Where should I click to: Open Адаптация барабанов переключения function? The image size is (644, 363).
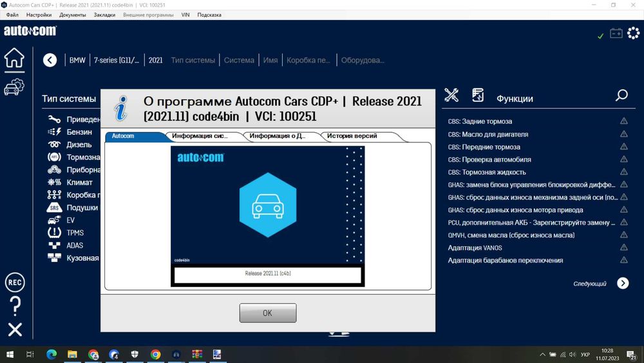point(505,260)
